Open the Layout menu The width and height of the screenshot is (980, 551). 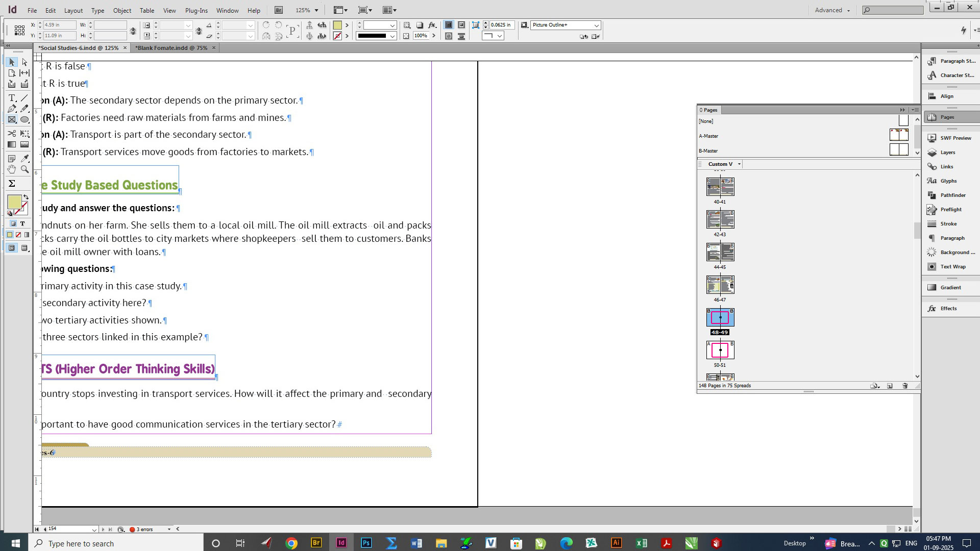pos(73,10)
